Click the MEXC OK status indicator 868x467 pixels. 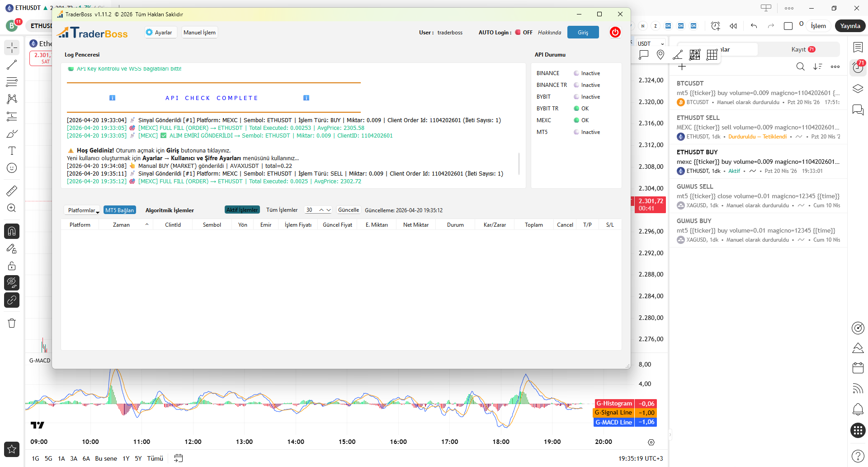click(x=581, y=120)
